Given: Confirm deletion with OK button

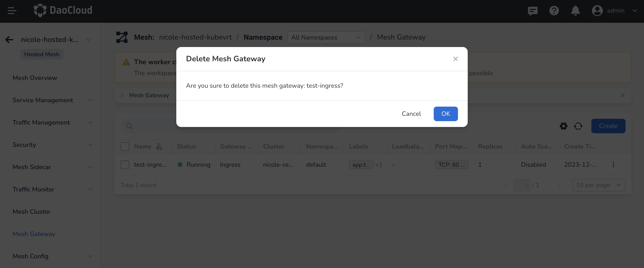Looking at the screenshot, I should (446, 114).
